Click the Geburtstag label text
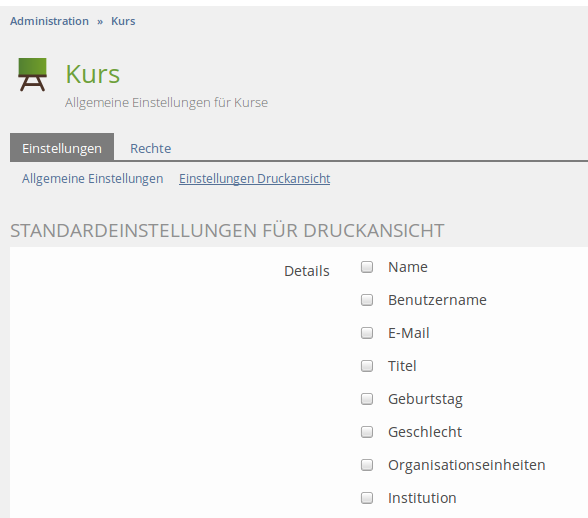This screenshot has width=588, height=518. [425, 400]
